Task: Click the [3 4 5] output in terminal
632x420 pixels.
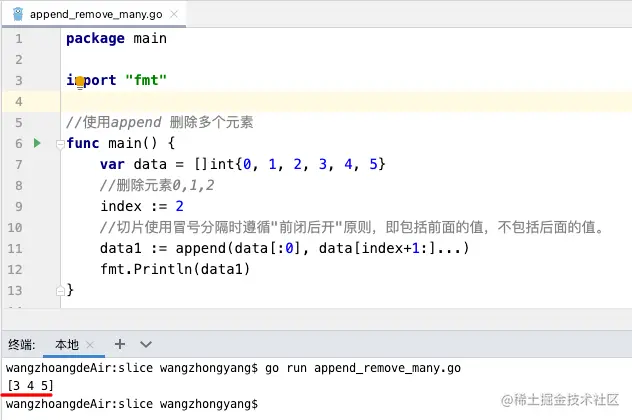Action: pyautogui.click(x=30, y=385)
